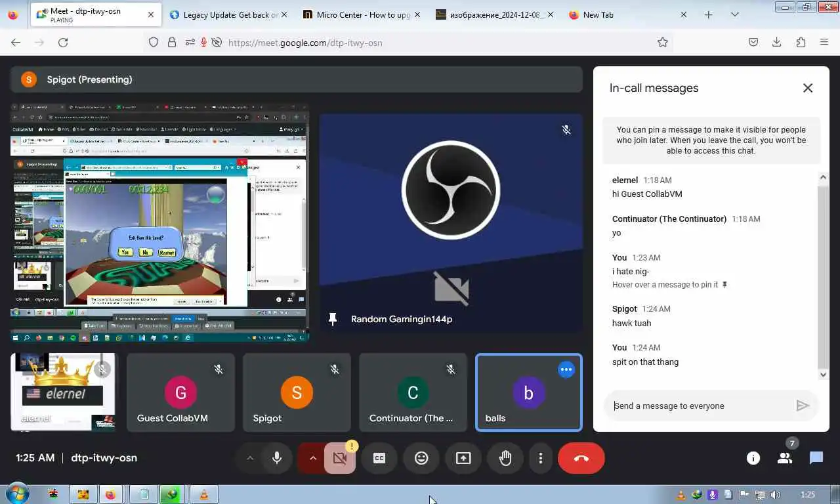Viewport: 840px width, 504px height.
Task: Open the volume speaker tray icon
Action: (776, 495)
